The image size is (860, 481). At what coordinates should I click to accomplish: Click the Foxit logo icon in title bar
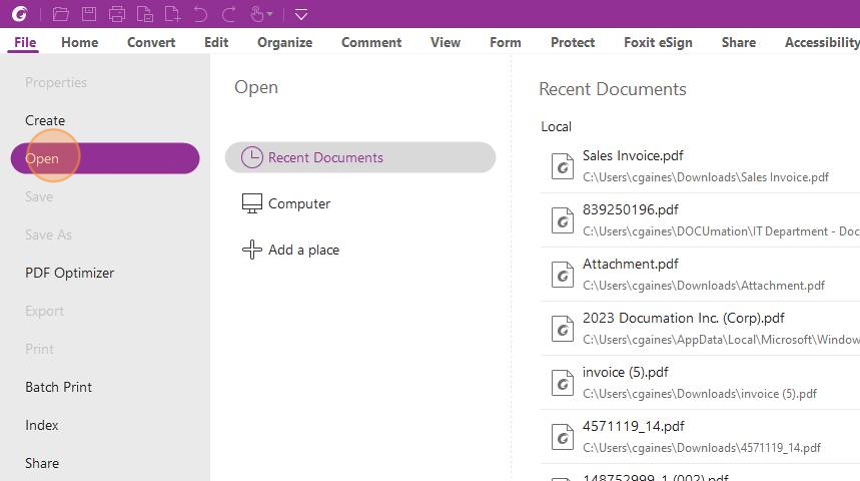coord(20,14)
